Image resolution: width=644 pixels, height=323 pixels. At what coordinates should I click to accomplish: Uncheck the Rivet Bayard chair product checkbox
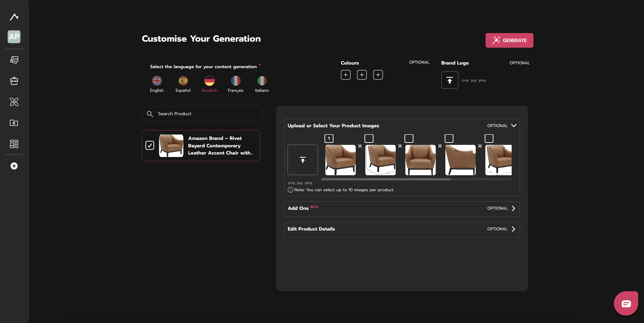[x=150, y=145]
